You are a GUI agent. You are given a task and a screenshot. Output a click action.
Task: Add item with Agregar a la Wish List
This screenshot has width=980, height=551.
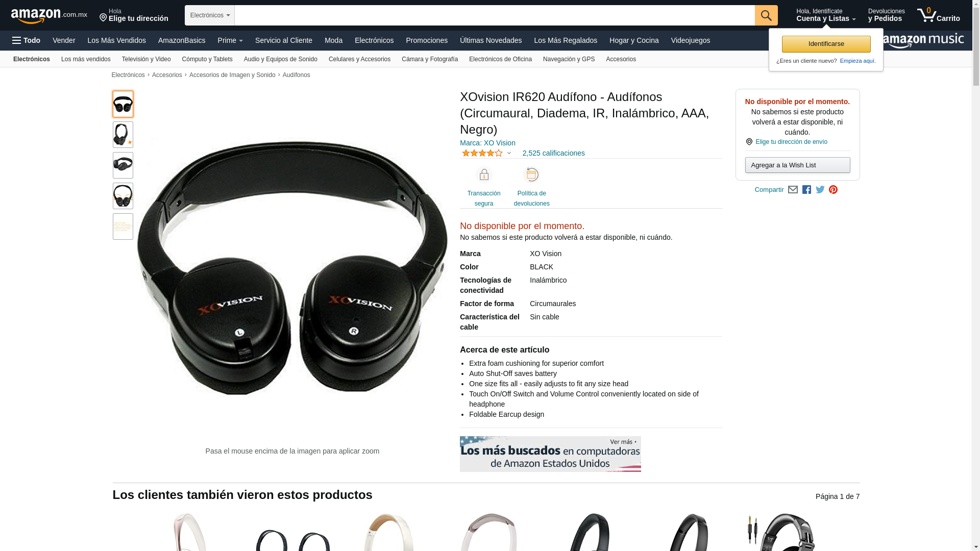click(x=797, y=165)
